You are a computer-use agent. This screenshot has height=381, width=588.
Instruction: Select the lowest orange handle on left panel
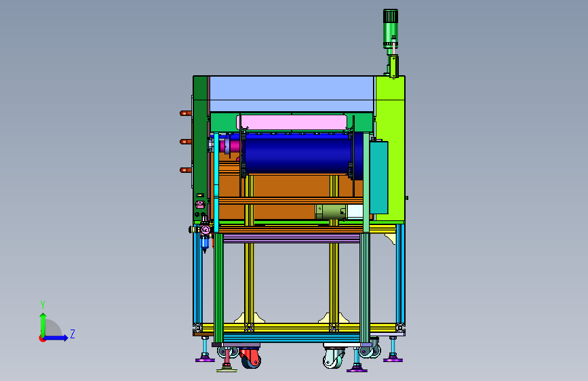point(186,170)
